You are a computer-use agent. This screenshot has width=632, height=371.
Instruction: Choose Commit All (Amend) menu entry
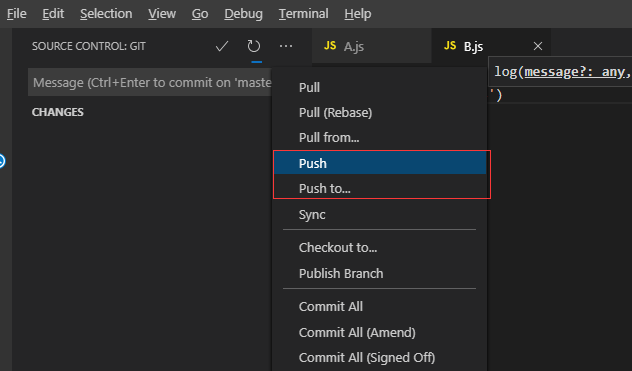coord(380,332)
